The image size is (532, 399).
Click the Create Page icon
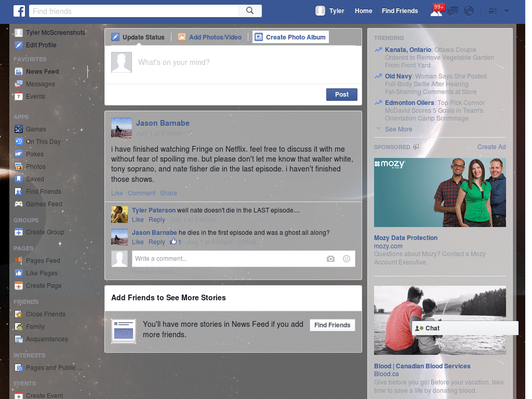19,286
